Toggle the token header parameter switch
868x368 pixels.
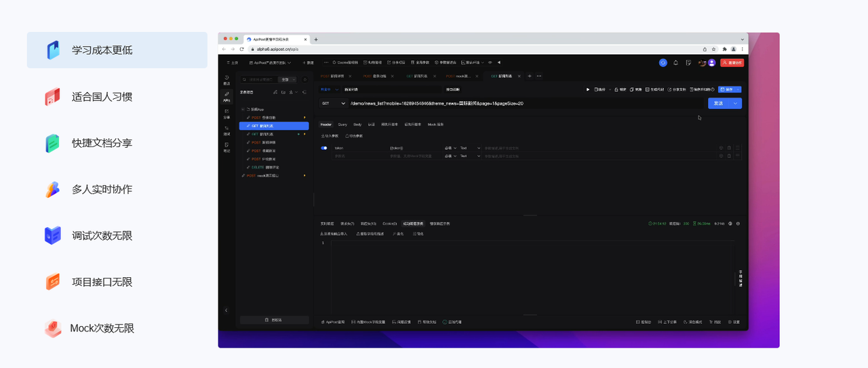(324, 148)
